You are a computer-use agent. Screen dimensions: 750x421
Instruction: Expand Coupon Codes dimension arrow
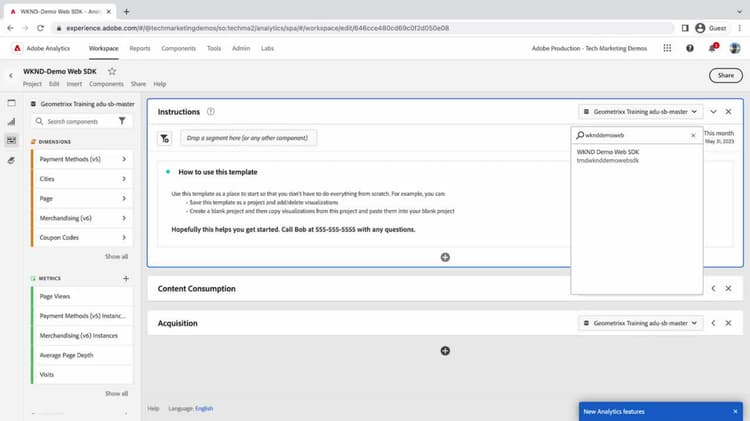pyautogui.click(x=124, y=237)
